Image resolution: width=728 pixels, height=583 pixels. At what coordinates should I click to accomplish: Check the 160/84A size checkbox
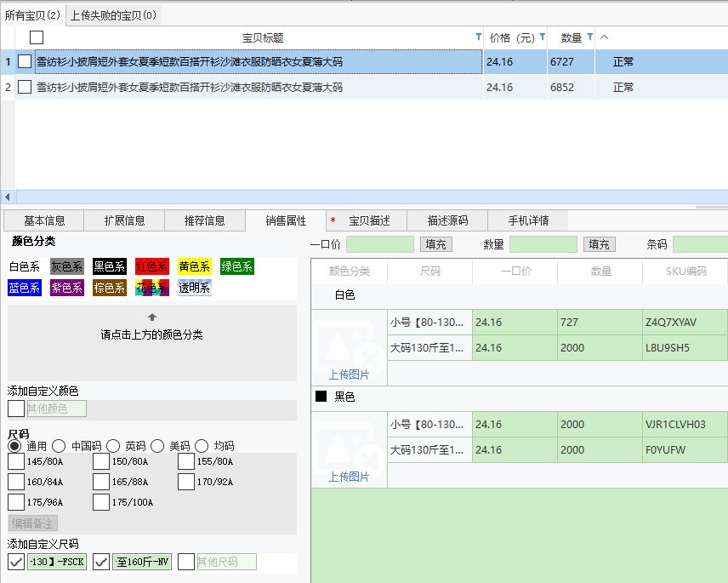(x=16, y=482)
